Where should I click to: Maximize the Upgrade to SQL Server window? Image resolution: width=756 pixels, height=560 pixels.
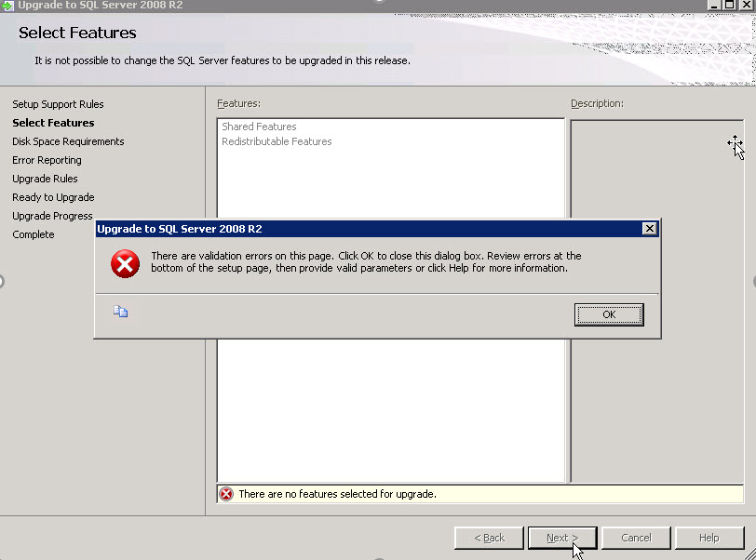point(730,5)
